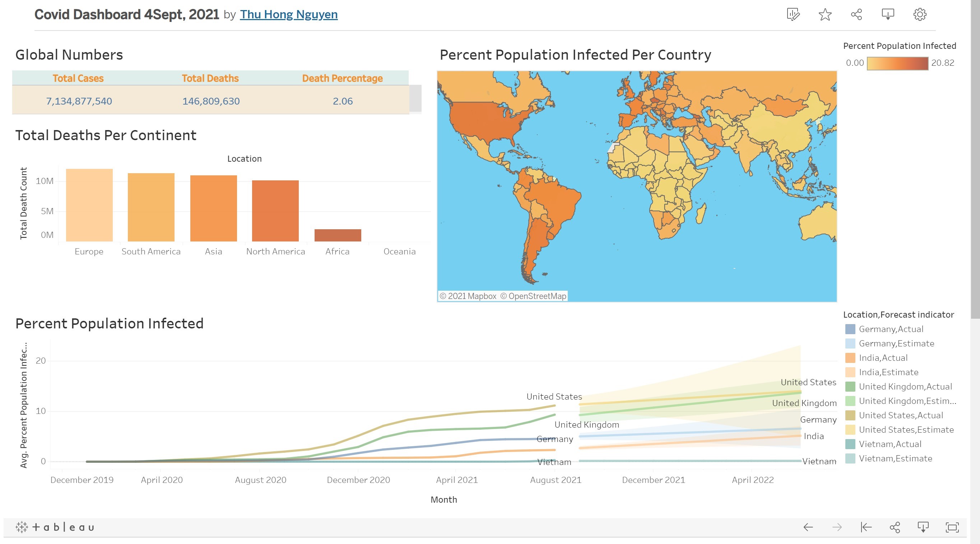Open the settings gear icon

920,14
